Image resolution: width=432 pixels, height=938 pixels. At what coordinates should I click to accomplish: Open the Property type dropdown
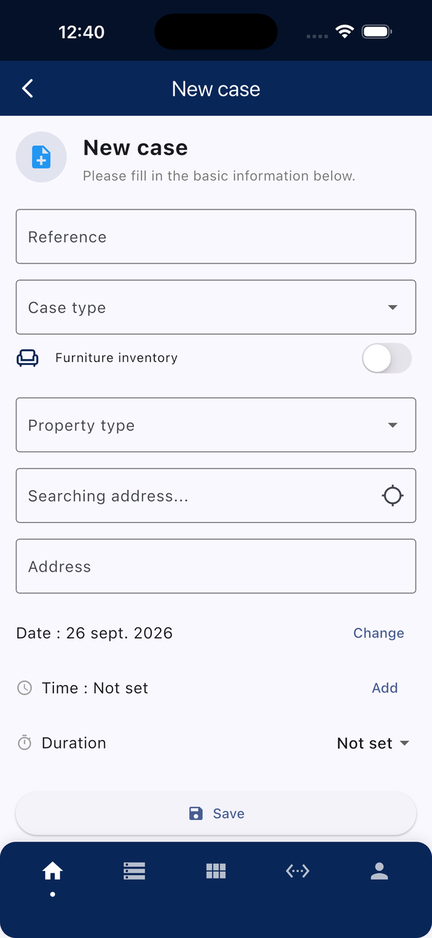(x=216, y=425)
